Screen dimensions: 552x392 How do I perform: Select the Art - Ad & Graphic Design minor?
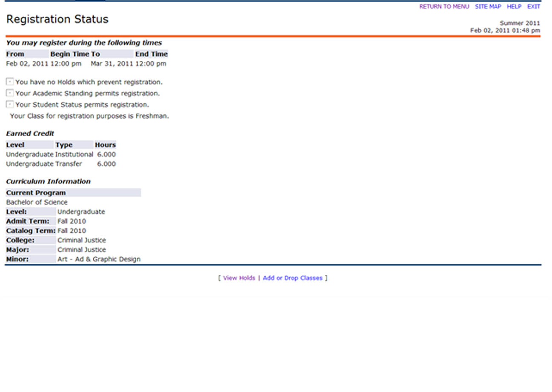tap(99, 259)
